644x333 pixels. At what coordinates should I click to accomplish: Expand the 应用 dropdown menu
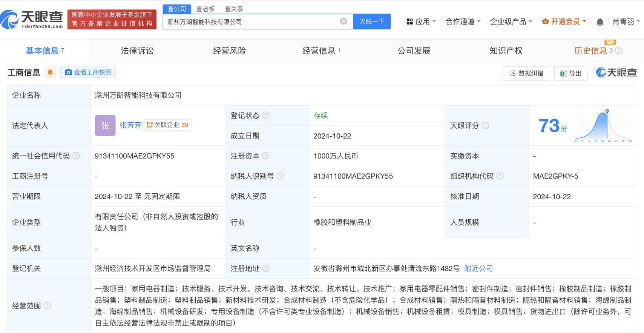click(x=421, y=22)
